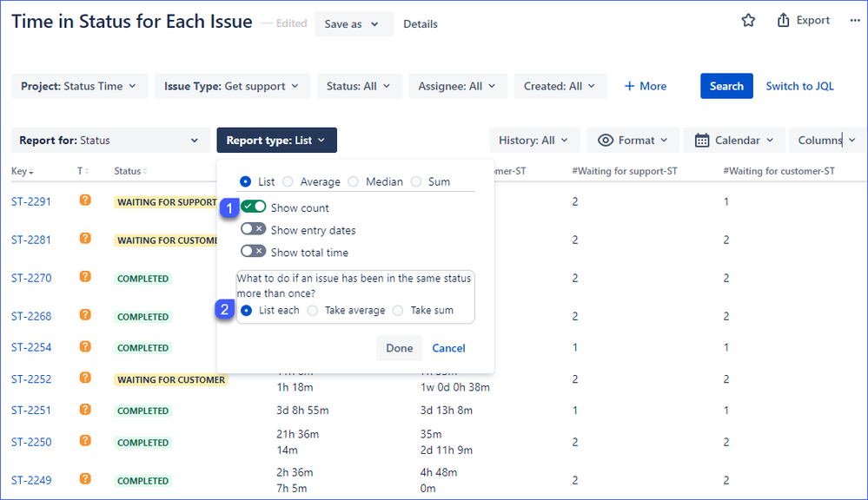
Task: Select the Average report type radio
Action: click(288, 181)
